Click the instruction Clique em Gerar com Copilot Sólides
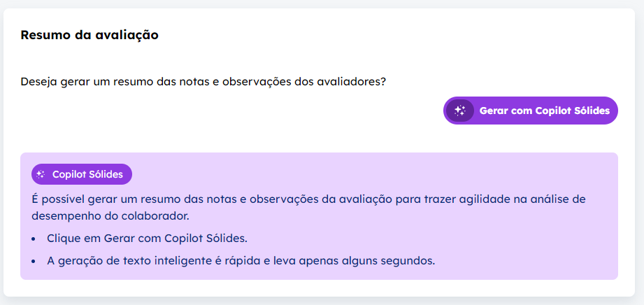 pyautogui.click(x=148, y=239)
